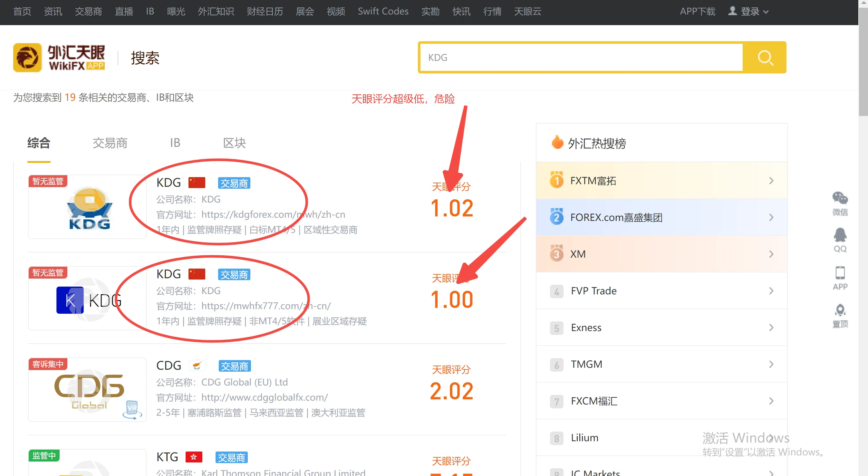Select the 综合 tab

39,143
